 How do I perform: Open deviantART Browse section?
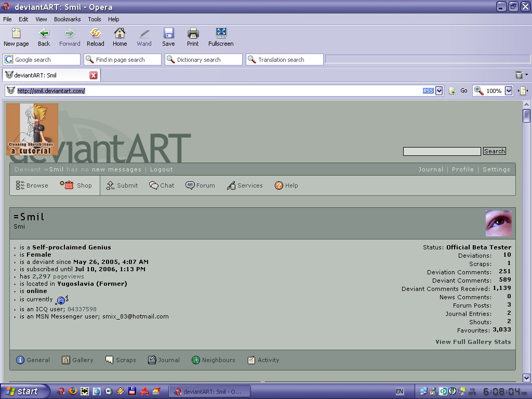tap(32, 185)
